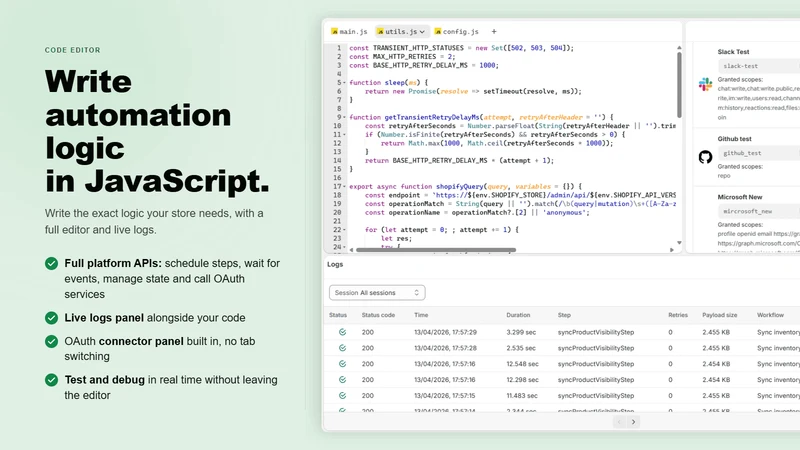This screenshot has width=800, height=450.
Task: Collapse the sleep function fold at line 5
Action: 344,83
